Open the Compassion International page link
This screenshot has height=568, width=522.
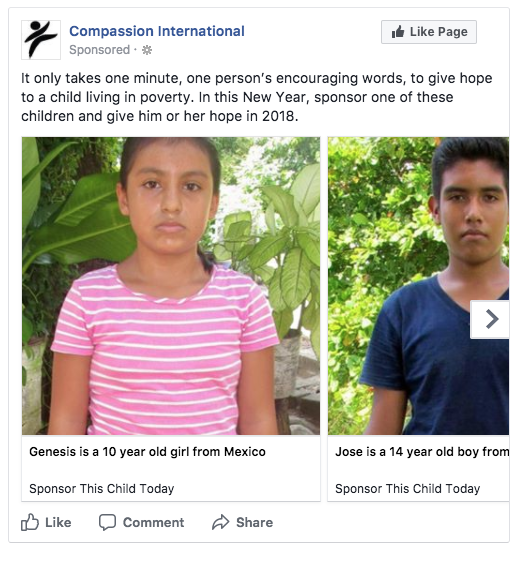coord(157,31)
